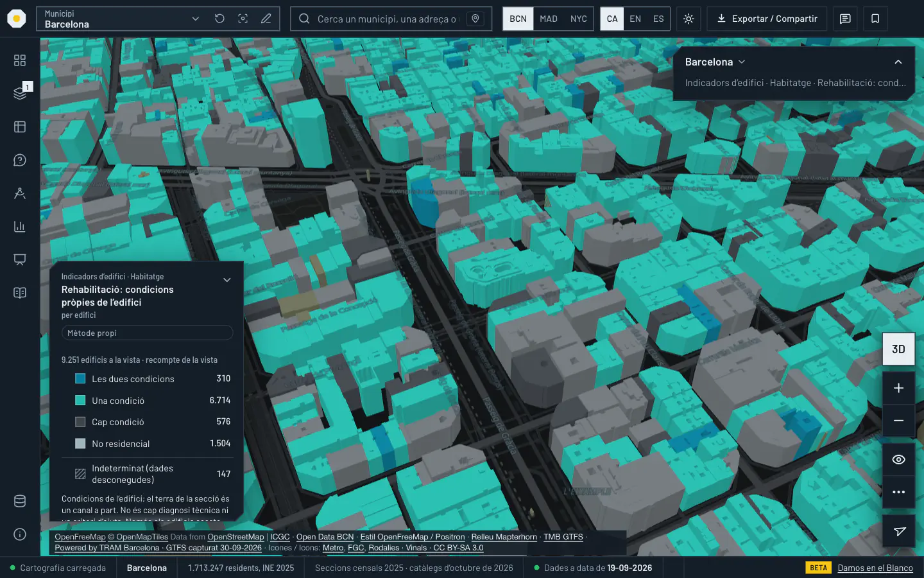
Task: Open the OpenFreeMap attribution link
Action: (80, 537)
